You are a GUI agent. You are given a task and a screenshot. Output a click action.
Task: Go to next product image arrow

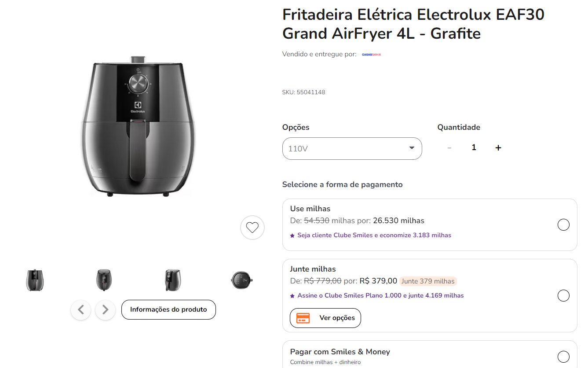pyautogui.click(x=105, y=310)
